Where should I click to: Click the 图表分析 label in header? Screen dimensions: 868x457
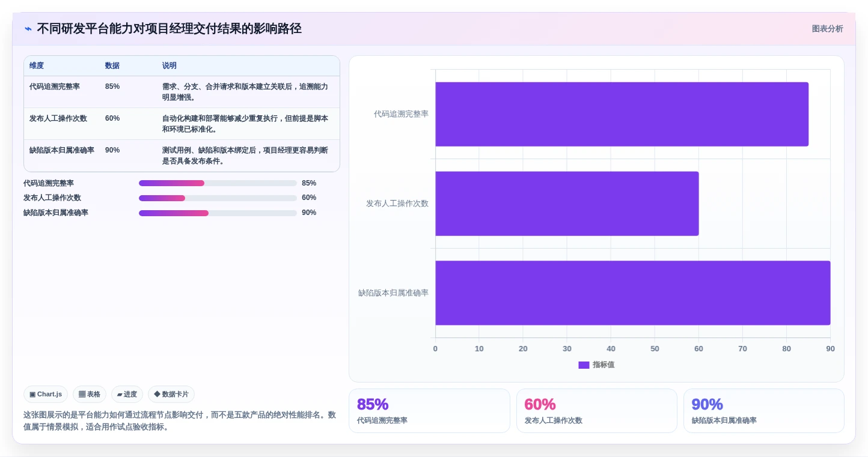[x=827, y=29]
